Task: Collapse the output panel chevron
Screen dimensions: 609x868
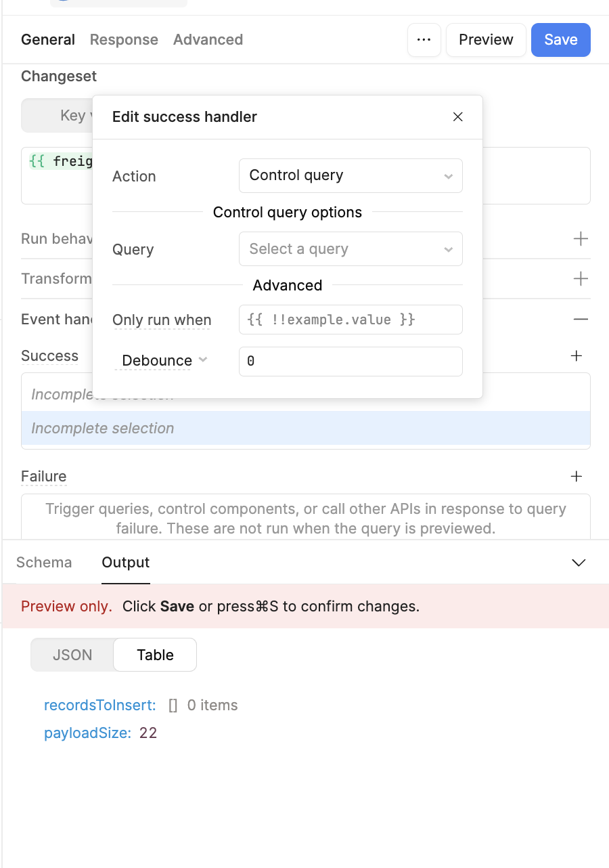Action: (x=579, y=563)
